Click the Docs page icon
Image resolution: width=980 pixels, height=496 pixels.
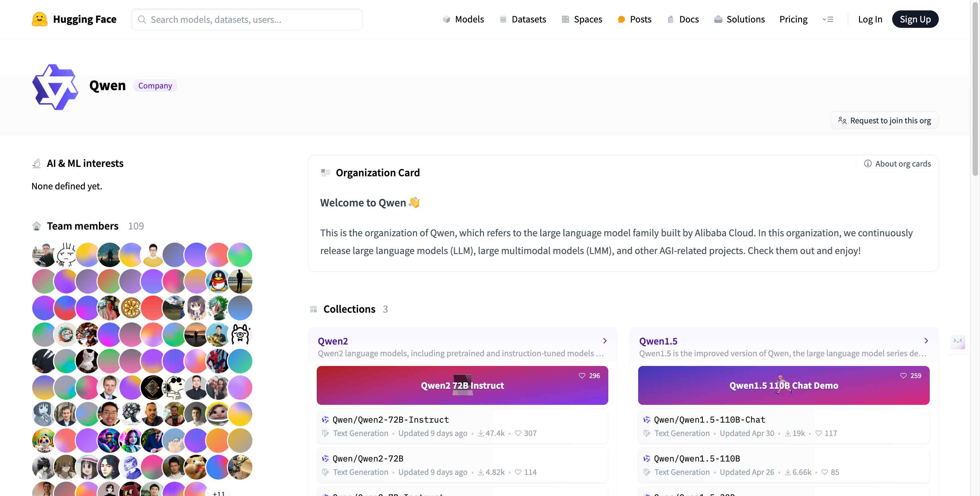670,19
